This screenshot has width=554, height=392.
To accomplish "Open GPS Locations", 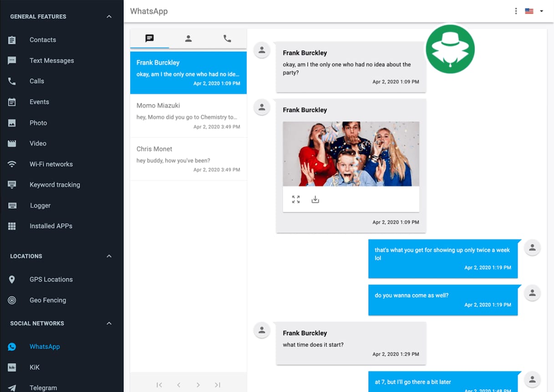I will tap(51, 279).
